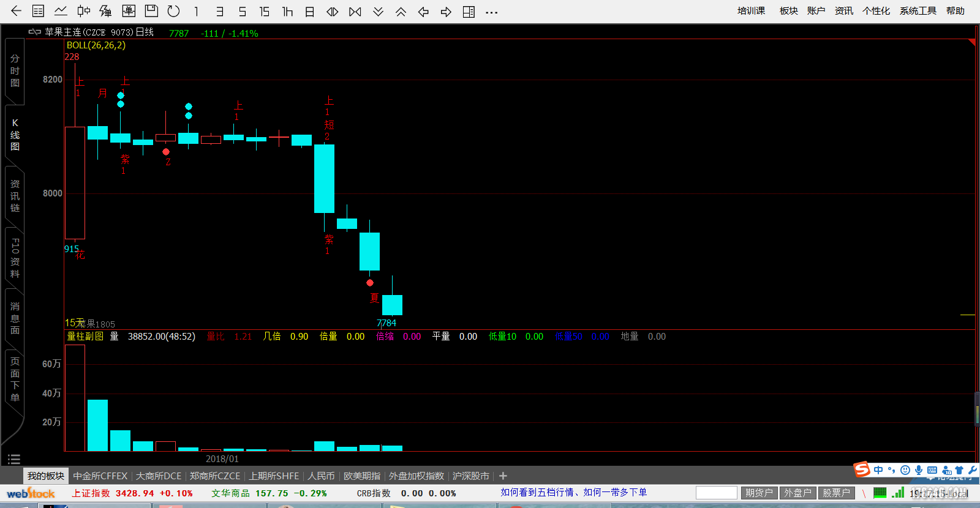This screenshot has height=508, width=980.
Task: Select the 外盘加权指数 bottom tab
Action: click(417, 476)
